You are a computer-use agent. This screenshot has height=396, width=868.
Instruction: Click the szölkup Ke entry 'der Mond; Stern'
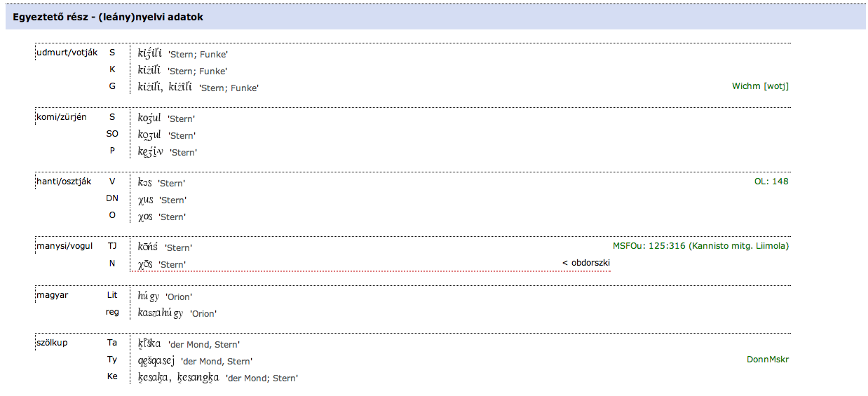[x=261, y=378]
